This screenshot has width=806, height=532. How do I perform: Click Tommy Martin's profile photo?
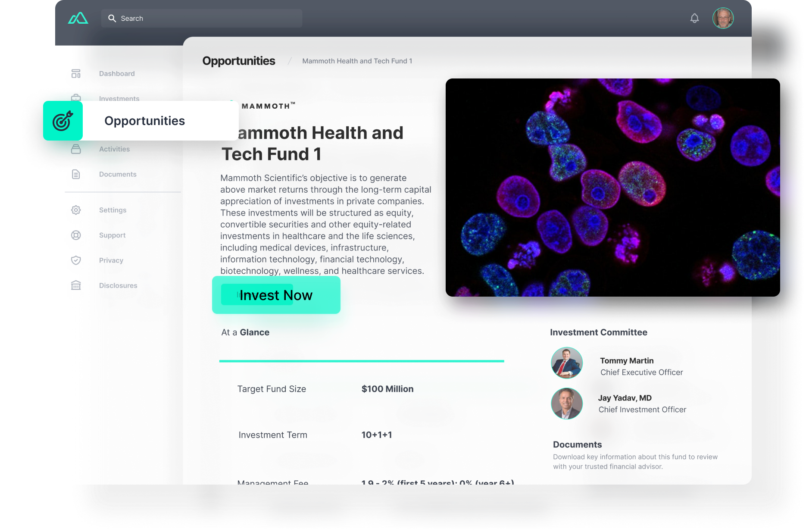tap(567, 363)
